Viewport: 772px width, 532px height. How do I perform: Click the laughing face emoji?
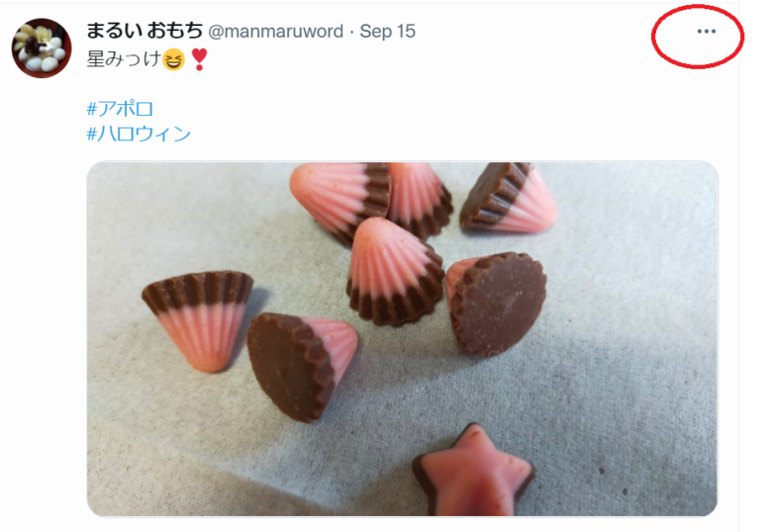tap(173, 60)
